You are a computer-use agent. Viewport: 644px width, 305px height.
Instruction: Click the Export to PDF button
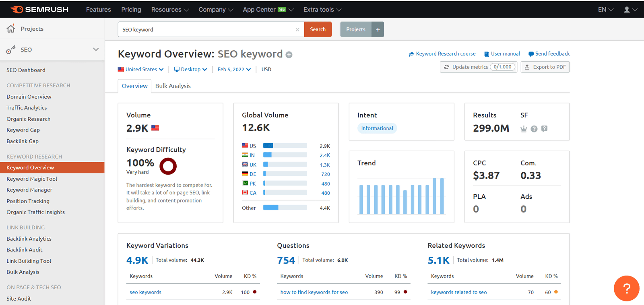545,67
